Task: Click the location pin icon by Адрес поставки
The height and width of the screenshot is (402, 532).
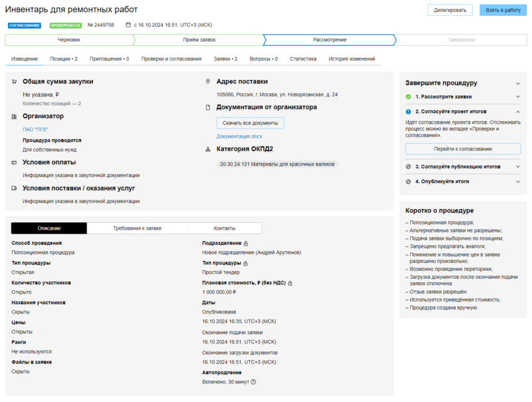Action: coord(208,82)
